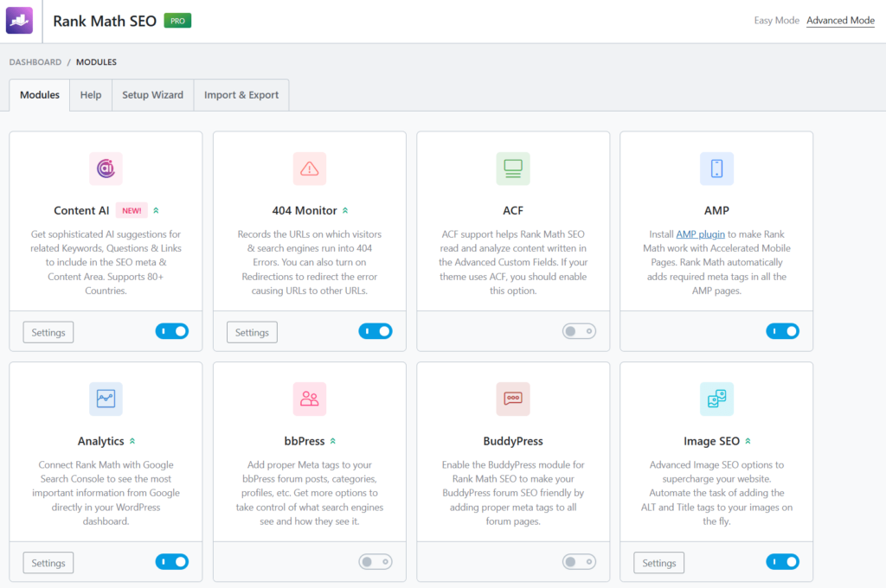886x588 pixels.
Task: Click the 404 Monitor card heading
Action: coord(304,211)
